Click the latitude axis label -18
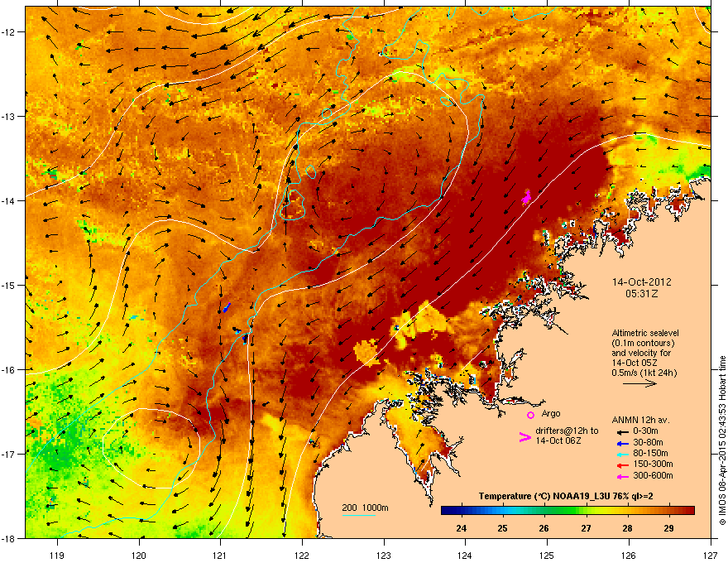 [9, 538]
